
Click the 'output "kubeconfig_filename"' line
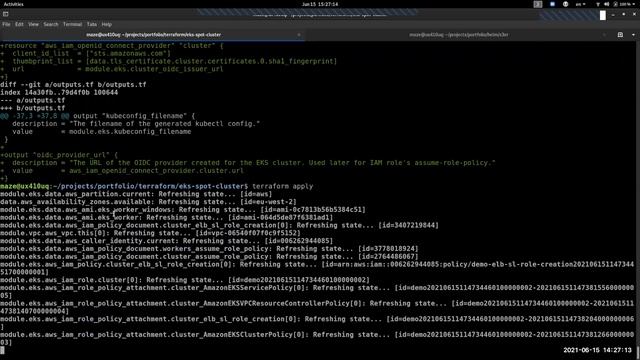(98, 116)
